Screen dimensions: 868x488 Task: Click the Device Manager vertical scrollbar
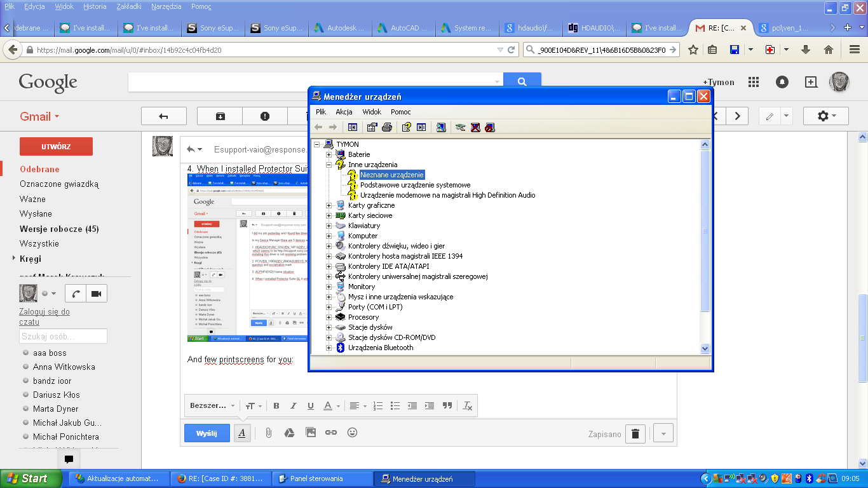click(x=705, y=247)
